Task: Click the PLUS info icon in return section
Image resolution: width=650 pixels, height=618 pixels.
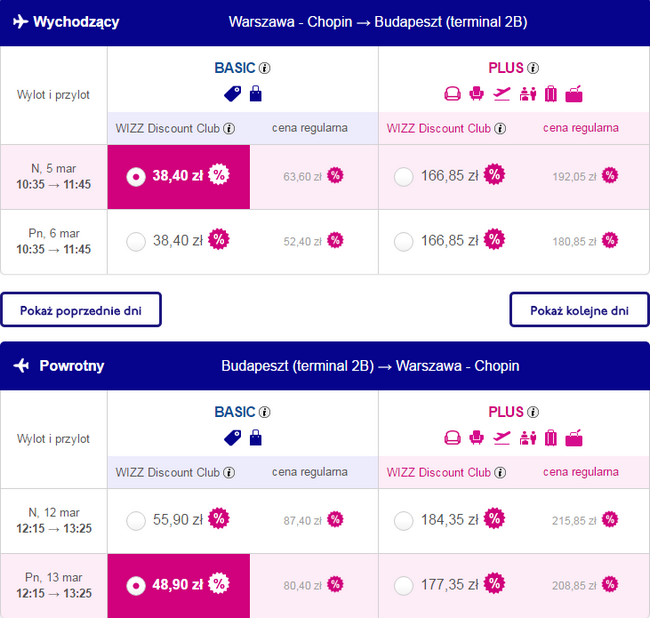Action: pyautogui.click(x=533, y=412)
